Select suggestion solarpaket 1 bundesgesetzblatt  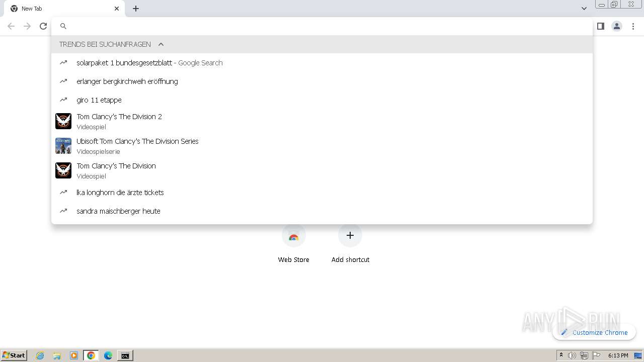tap(322, 63)
